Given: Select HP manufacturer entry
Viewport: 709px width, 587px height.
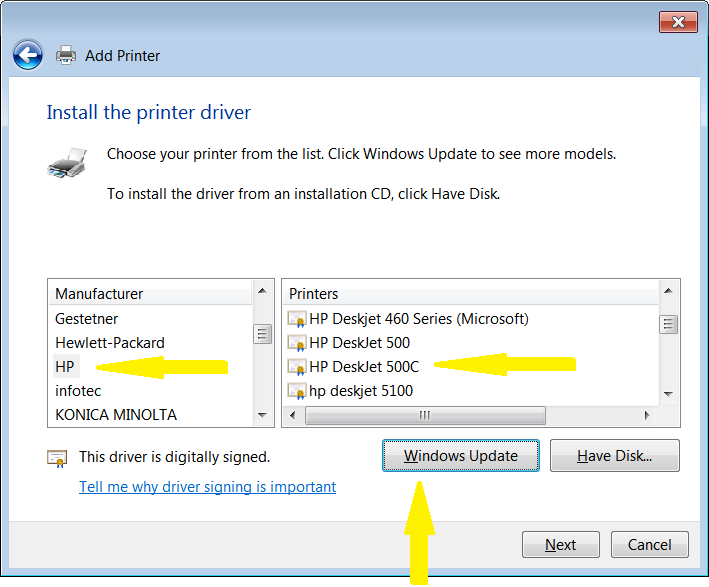Looking at the screenshot, I should 65,367.
